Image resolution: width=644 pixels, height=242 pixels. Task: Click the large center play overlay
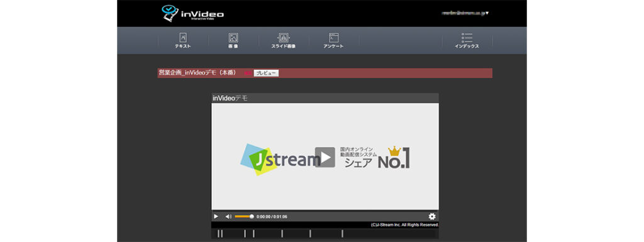click(325, 157)
